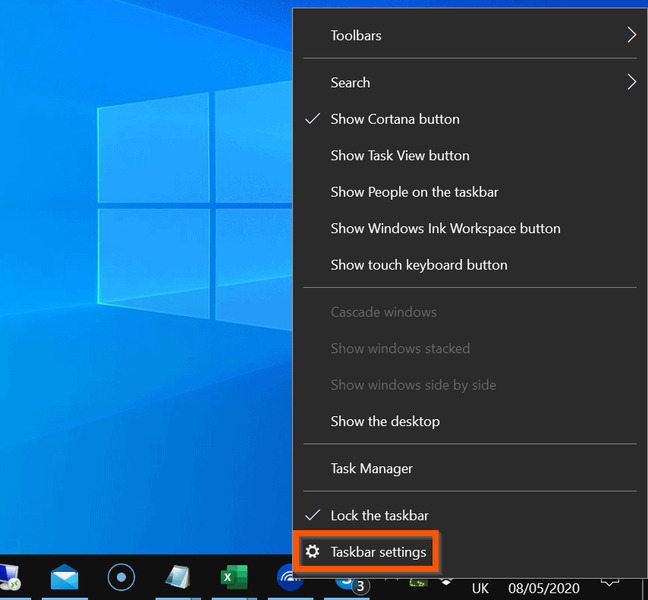Enable Show People on the taskbar
Image resolution: width=648 pixels, height=600 pixels.
tap(470, 192)
